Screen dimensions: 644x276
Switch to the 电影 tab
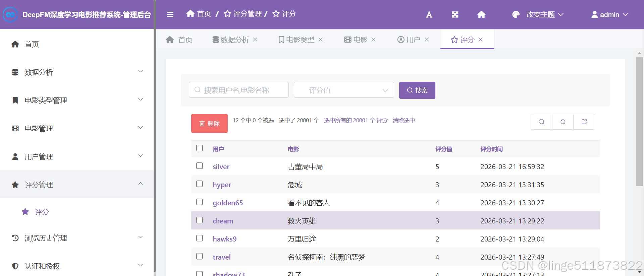click(x=356, y=40)
